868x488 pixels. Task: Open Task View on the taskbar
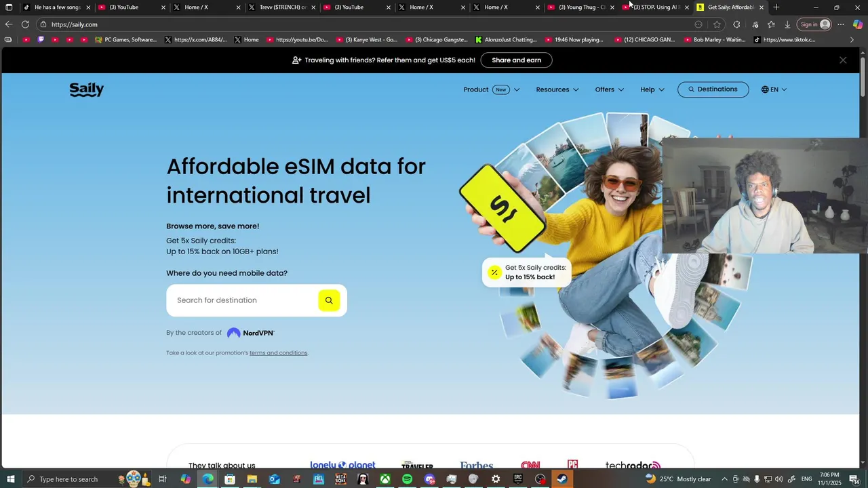click(163, 479)
